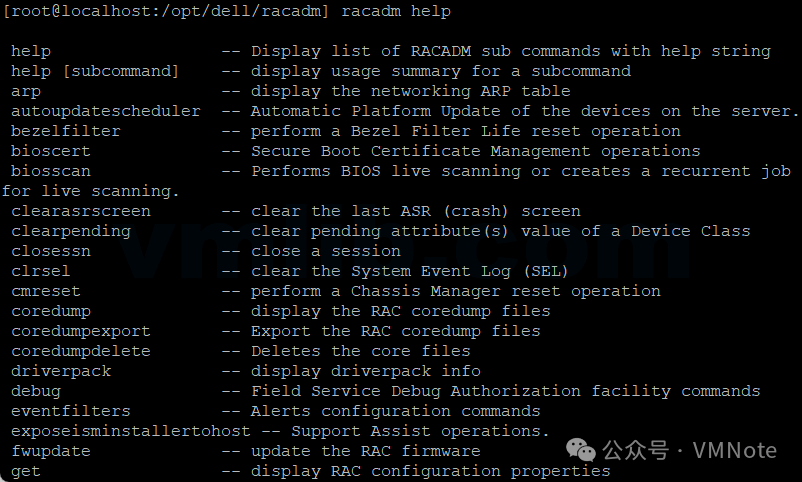Click the typed 'racadm help' command

396,11
